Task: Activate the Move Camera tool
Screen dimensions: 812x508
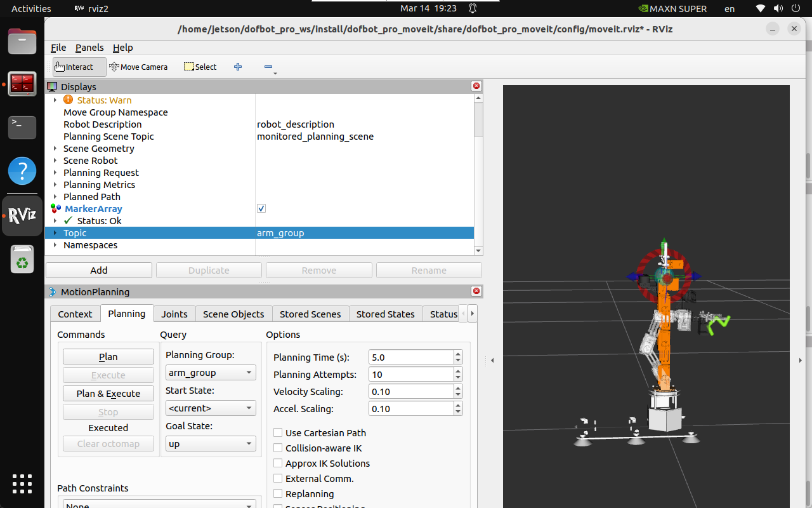Action: pyautogui.click(x=138, y=67)
